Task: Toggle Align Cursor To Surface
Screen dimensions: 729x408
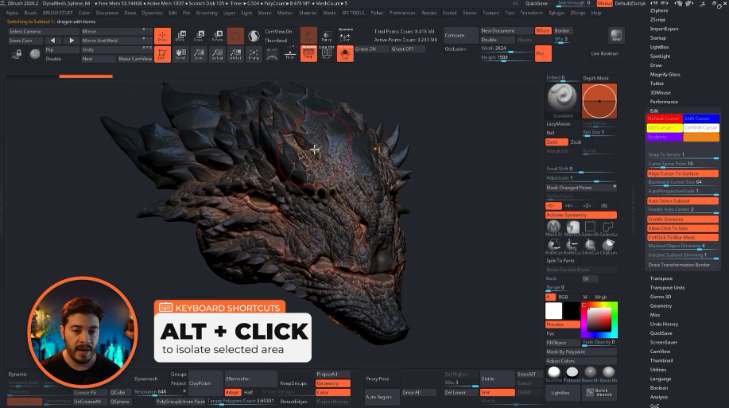Action: [683, 173]
